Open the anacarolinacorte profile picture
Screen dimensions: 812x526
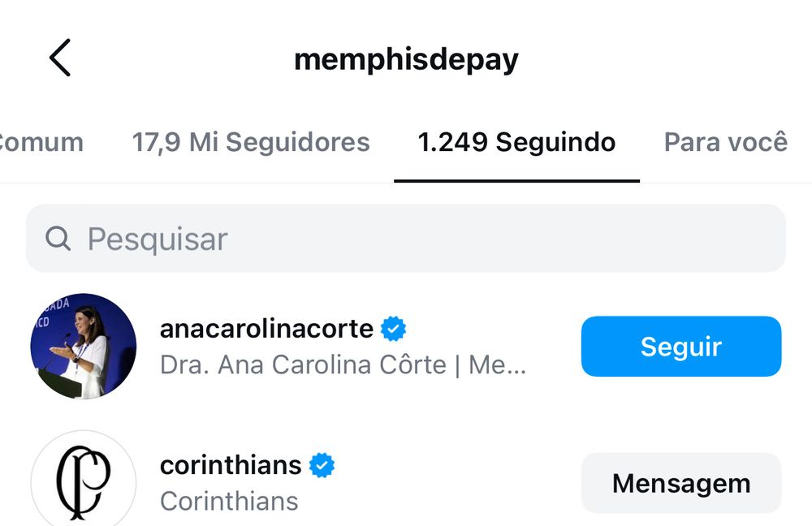click(84, 347)
